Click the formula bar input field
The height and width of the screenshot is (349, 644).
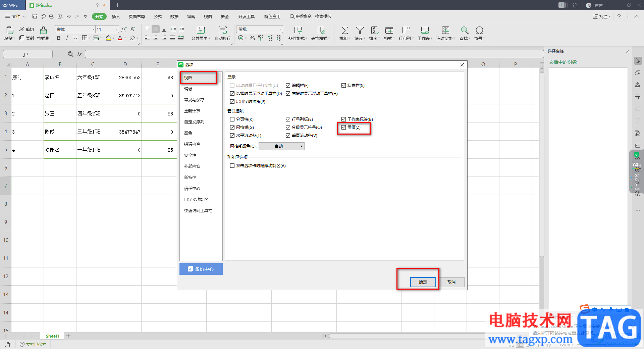pyautogui.click(x=314, y=54)
